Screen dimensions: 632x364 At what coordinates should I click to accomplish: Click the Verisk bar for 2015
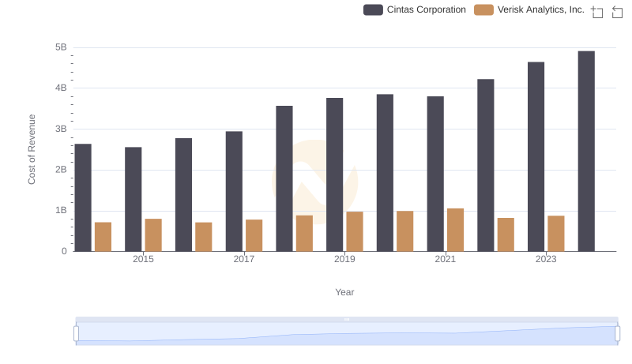(153, 235)
